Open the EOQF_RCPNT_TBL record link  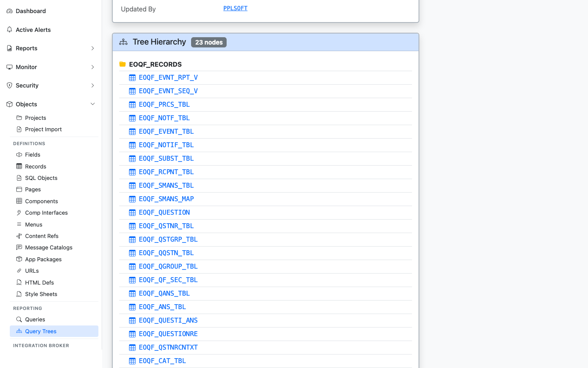click(x=166, y=172)
